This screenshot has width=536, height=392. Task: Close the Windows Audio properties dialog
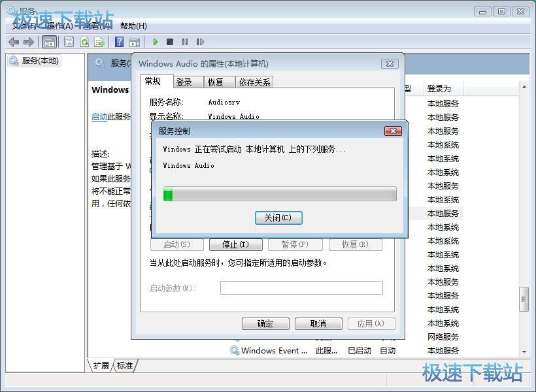390,63
